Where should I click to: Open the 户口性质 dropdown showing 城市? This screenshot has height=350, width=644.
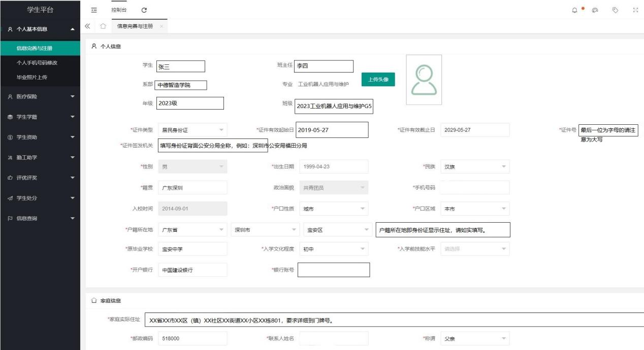(334, 208)
